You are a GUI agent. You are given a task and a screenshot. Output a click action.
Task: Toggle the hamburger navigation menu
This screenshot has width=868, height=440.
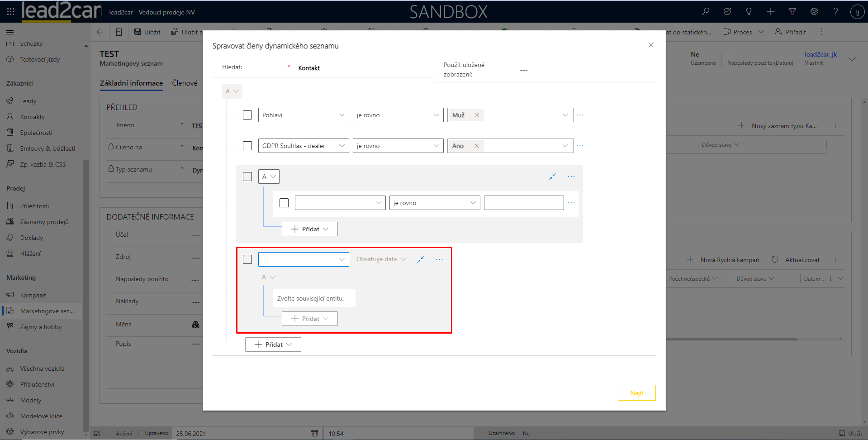click(x=10, y=32)
